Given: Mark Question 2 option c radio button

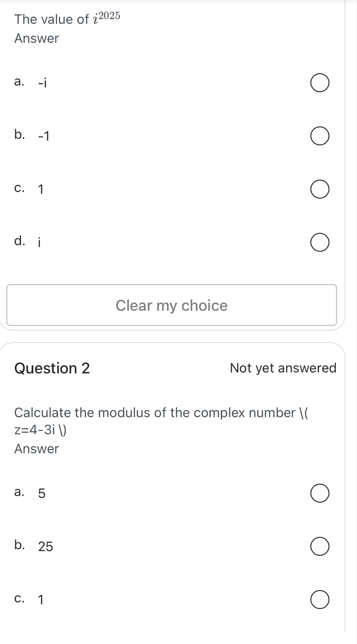Looking at the screenshot, I should pyautogui.click(x=320, y=600).
